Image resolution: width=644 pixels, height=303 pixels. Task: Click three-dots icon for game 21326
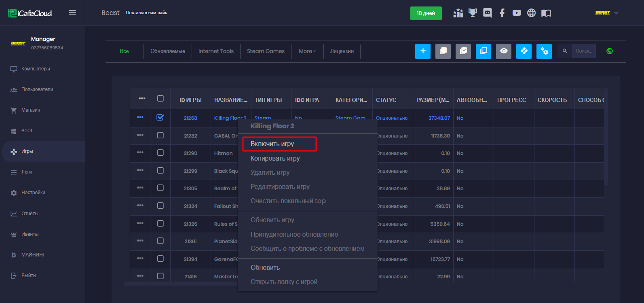(140, 223)
